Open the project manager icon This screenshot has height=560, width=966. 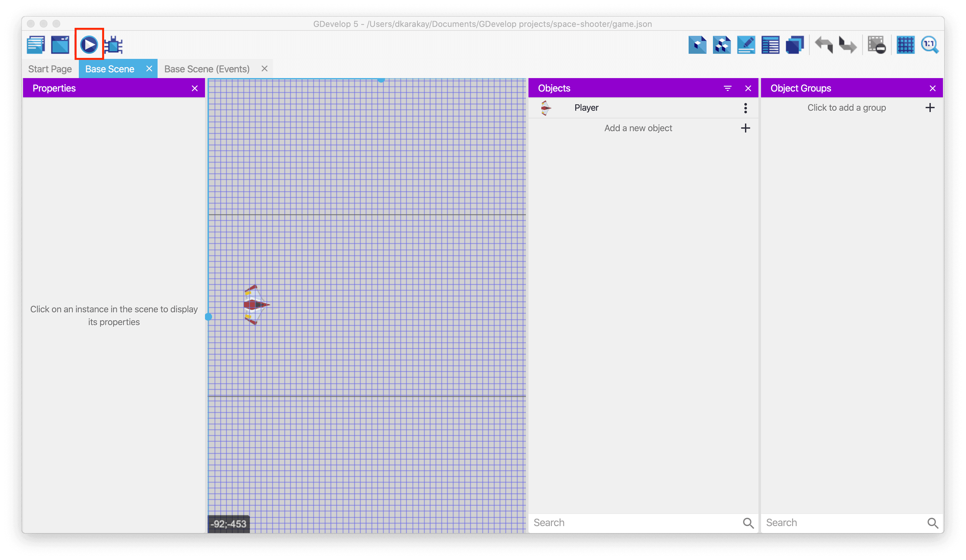click(x=36, y=45)
